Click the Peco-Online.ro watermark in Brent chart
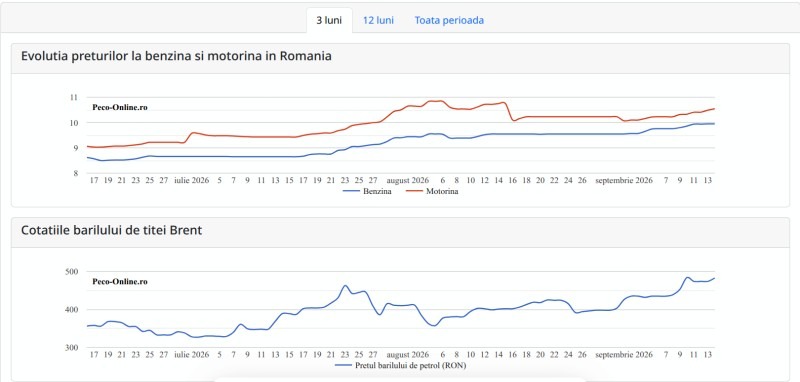Image resolution: width=800 pixels, height=382 pixels. point(120,282)
